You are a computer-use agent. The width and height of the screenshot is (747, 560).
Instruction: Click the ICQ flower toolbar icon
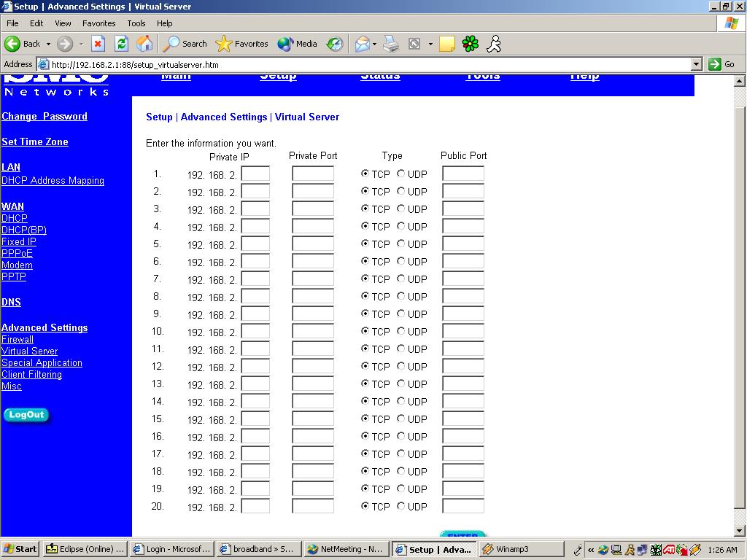[x=471, y=44]
